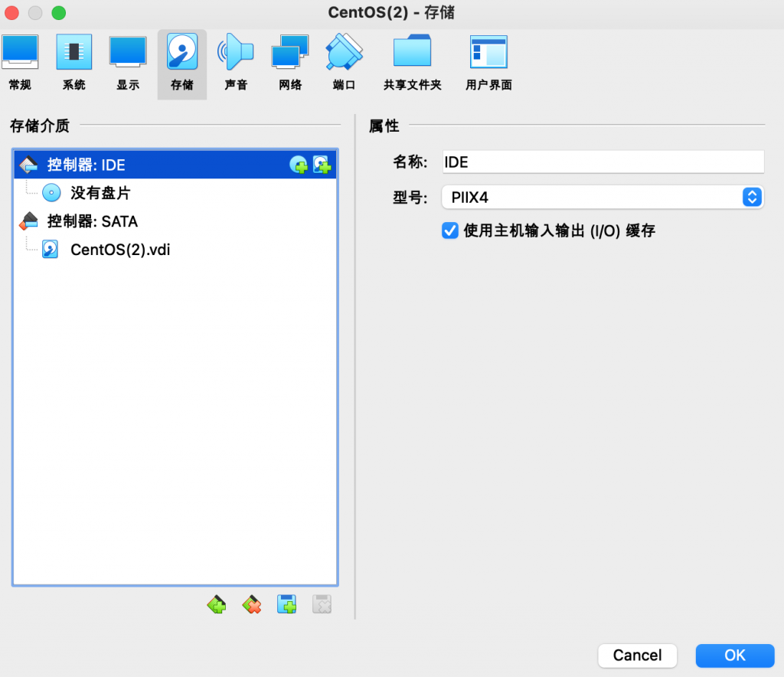The height and width of the screenshot is (677, 784).
Task: Click the remove controller button below list
Action: point(251,604)
